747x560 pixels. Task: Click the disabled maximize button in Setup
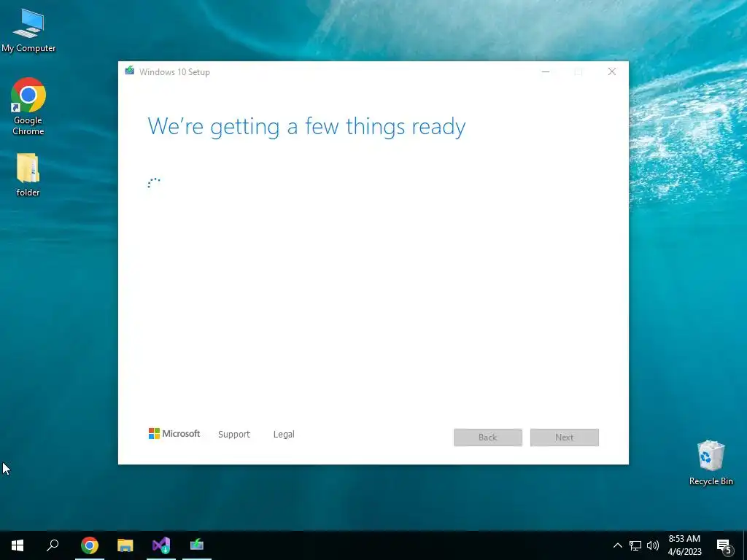click(x=578, y=72)
